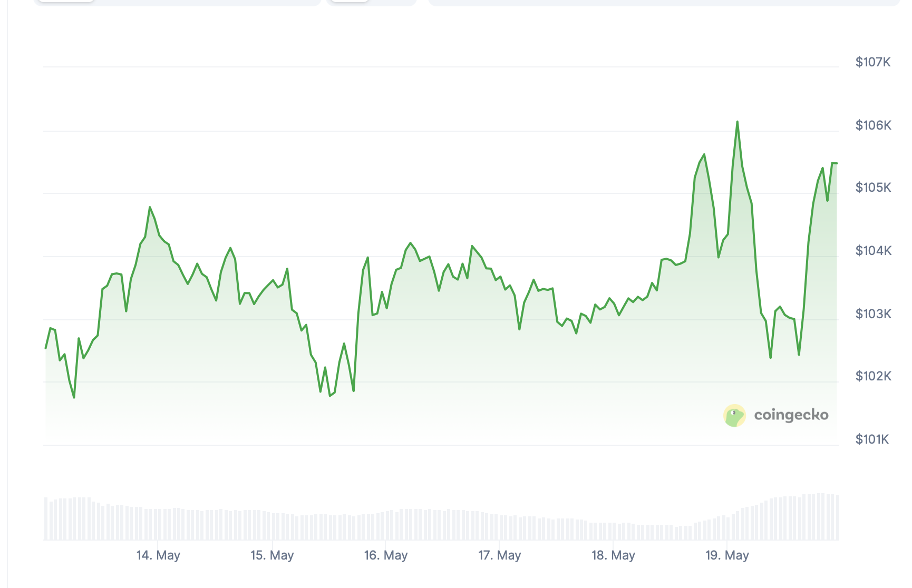Select the 18. May date label
This screenshot has width=912, height=588.
coord(613,555)
